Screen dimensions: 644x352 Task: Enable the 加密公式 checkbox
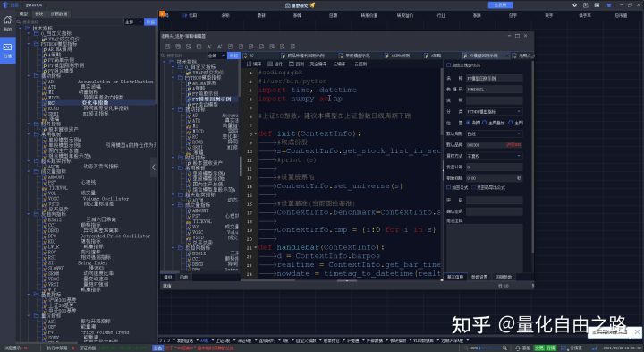point(448,187)
